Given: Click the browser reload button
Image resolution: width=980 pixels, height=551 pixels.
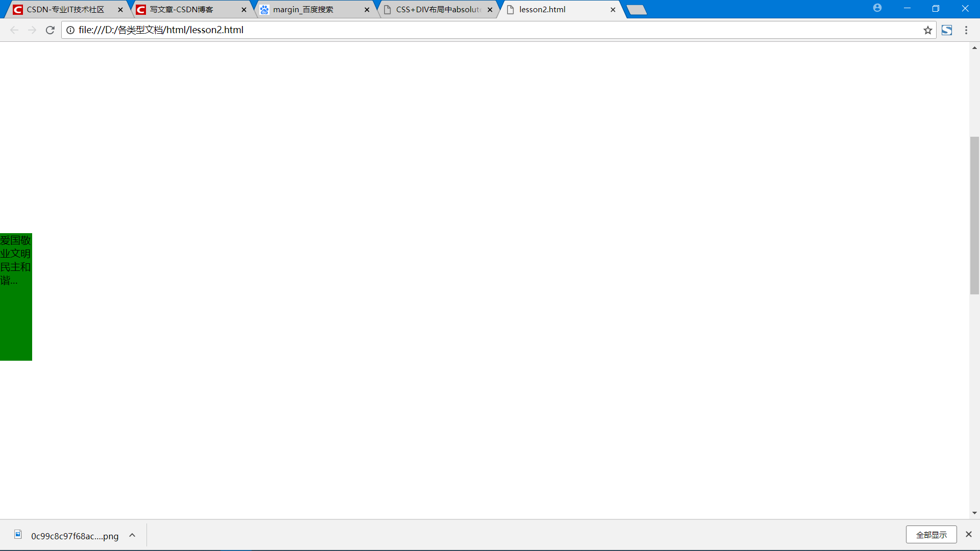Looking at the screenshot, I should (x=50, y=30).
